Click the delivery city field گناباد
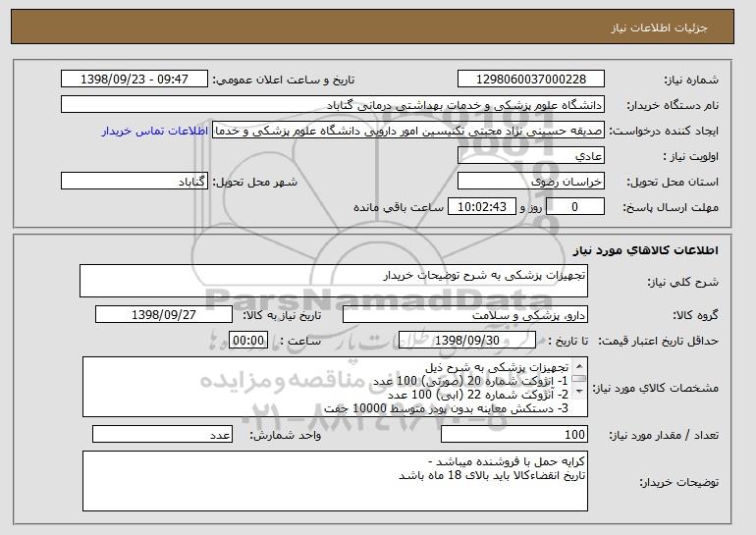Image resolution: width=756 pixels, height=535 pixels. [135, 182]
